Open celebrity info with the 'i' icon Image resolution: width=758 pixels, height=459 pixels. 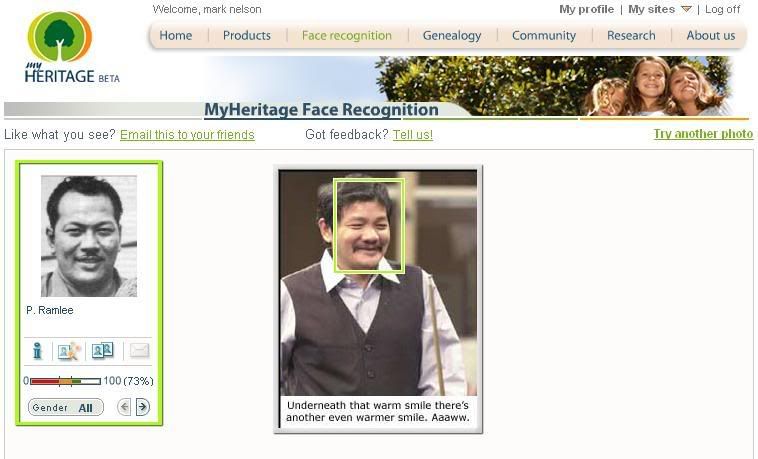click(x=38, y=351)
